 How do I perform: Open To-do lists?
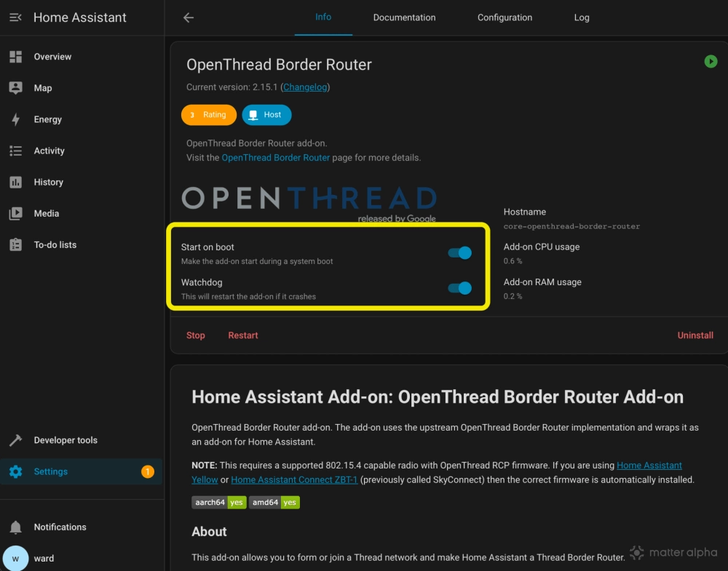(x=55, y=244)
